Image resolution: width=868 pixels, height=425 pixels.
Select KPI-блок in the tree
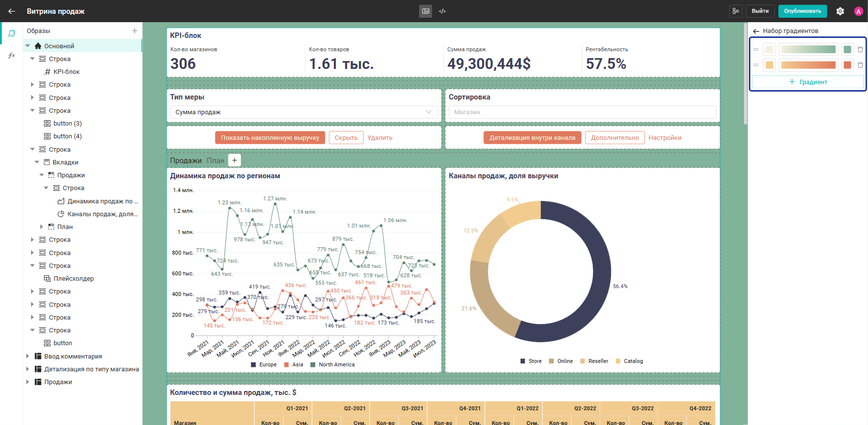pyautogui.click(x=66, y=71)
